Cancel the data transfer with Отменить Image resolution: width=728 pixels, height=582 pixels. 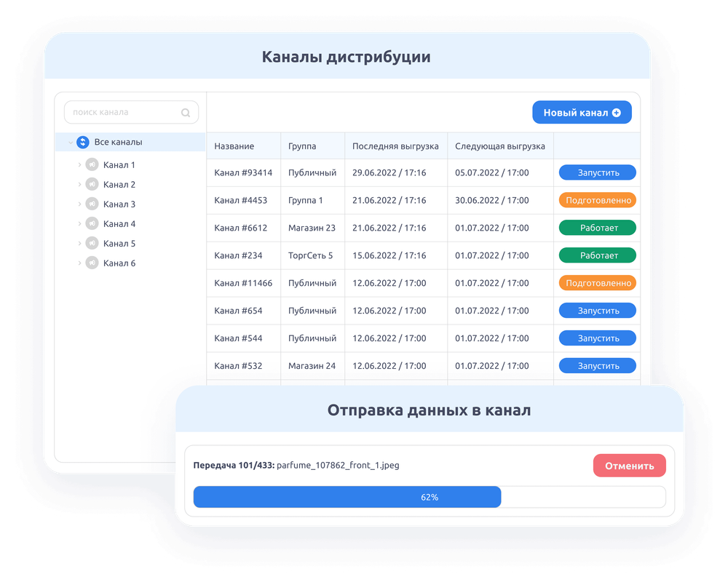[629, 466]
